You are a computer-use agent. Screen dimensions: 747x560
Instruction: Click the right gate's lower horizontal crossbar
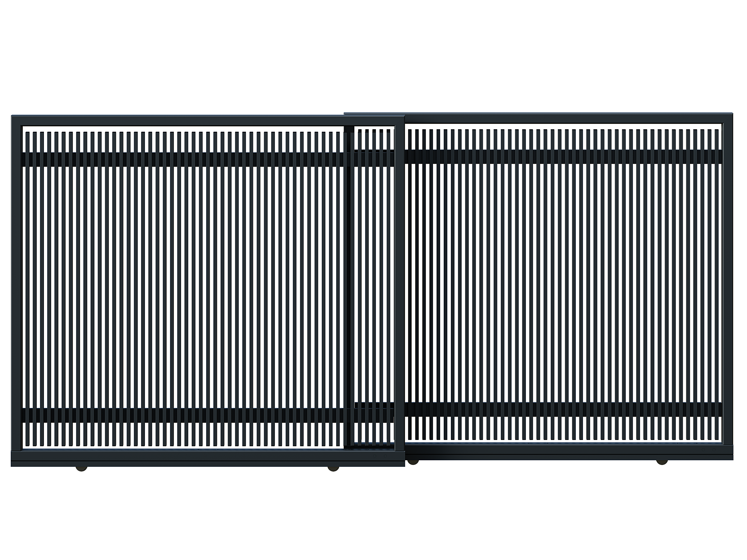(x=564, y=409)
